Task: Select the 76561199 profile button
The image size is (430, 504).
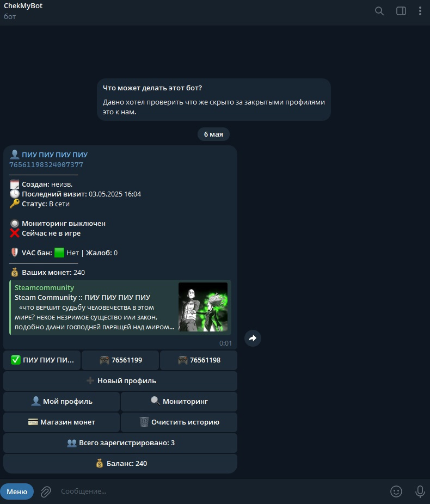Action: [120, 360]
